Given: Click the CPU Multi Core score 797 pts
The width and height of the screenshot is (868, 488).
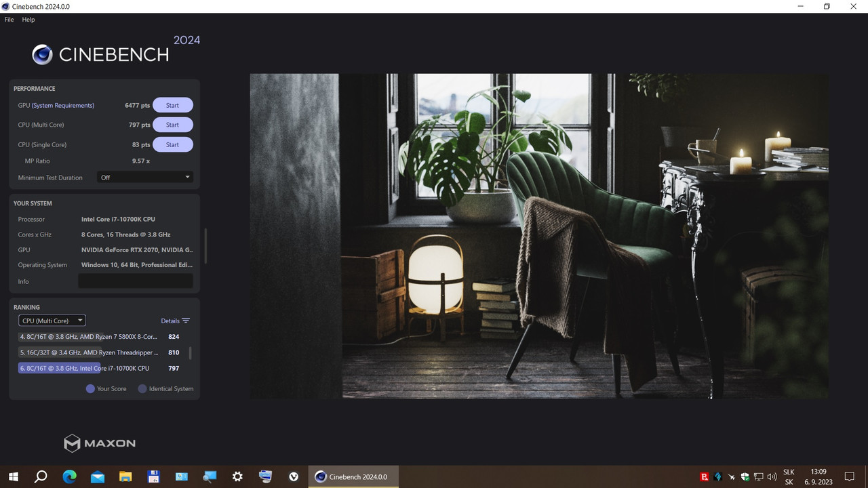Looking at the screenshot, I should [x=140, y=125].
